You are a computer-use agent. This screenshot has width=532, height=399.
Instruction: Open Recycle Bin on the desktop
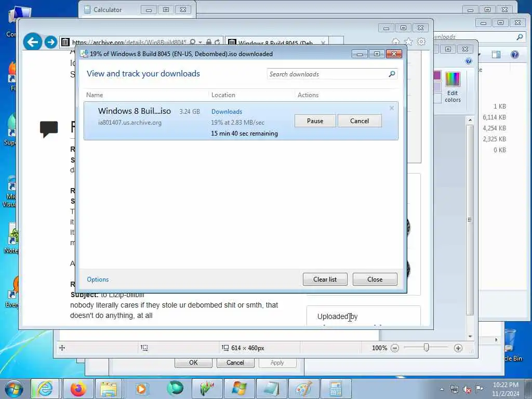coord(510,345)
